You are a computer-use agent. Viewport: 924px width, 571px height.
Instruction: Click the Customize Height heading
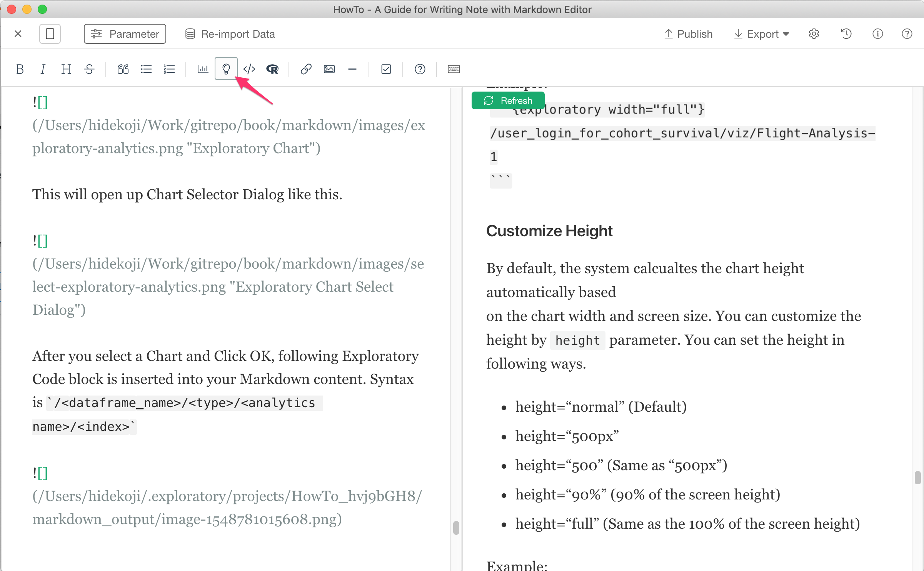(549, 231)
